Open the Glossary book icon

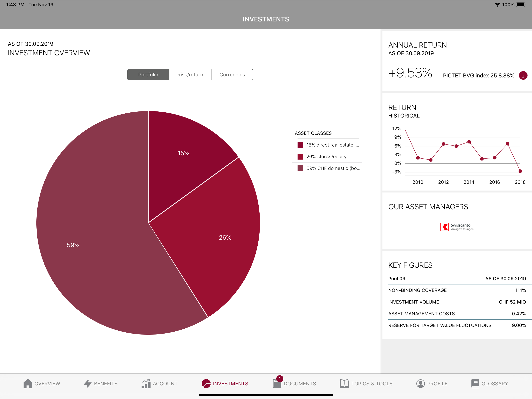coord(475,384)
